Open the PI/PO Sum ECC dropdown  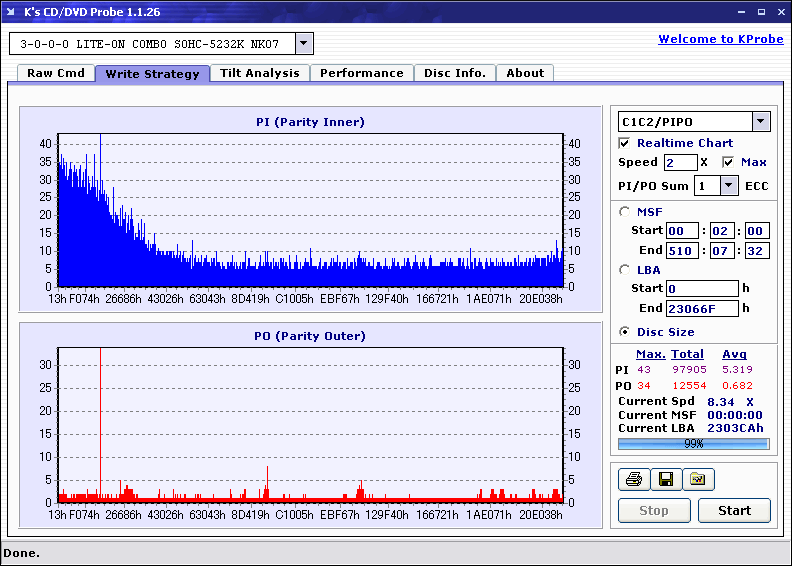[729, 185]
